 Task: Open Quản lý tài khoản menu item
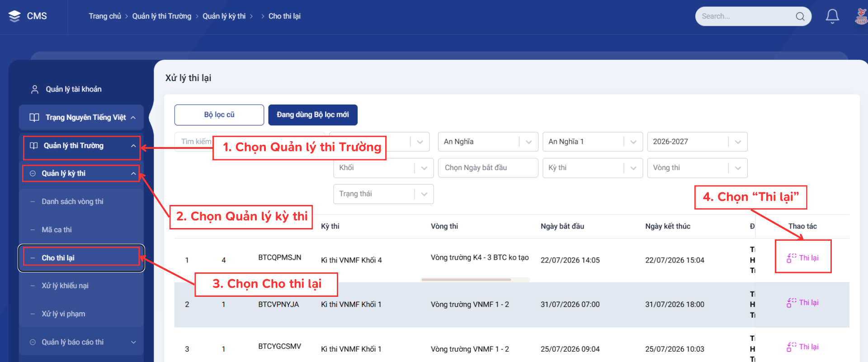[x=81, y=90]
